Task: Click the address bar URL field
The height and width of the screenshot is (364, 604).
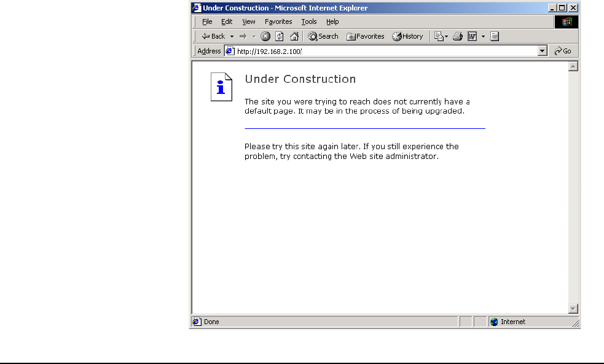Action: coord(386,51)
